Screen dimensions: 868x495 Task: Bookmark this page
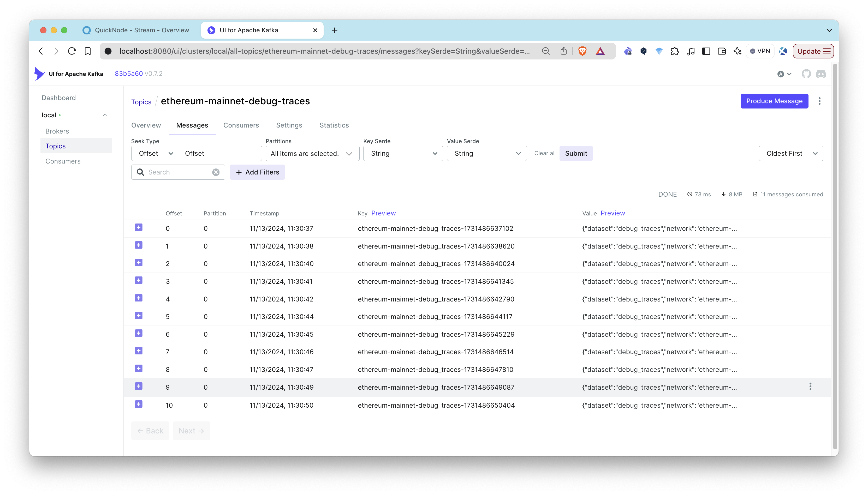pyautogui.click(x=88, y=51)
